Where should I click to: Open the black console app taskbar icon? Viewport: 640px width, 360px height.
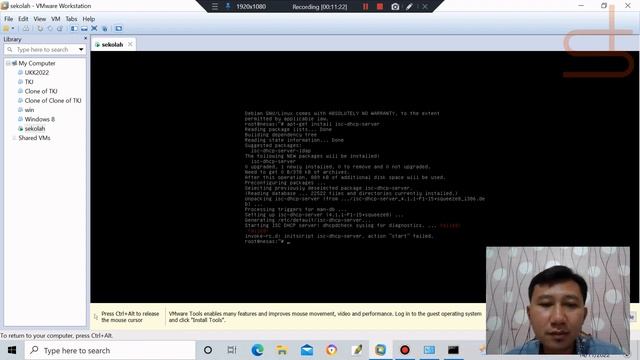453,350
